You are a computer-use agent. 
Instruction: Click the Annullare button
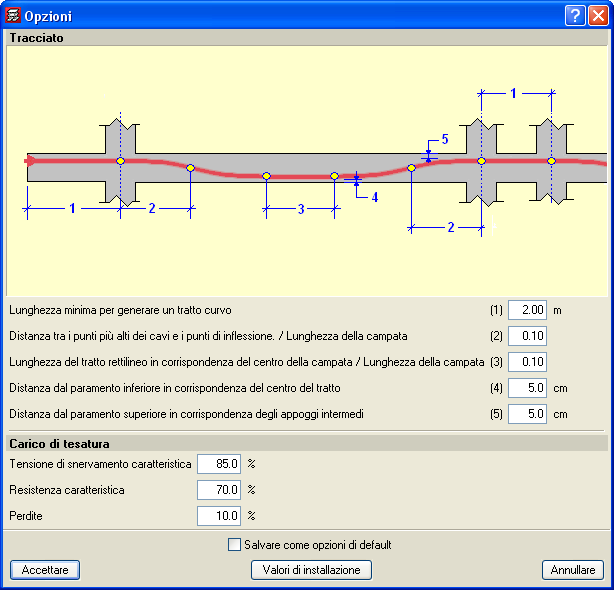click(x=573, y=570)
